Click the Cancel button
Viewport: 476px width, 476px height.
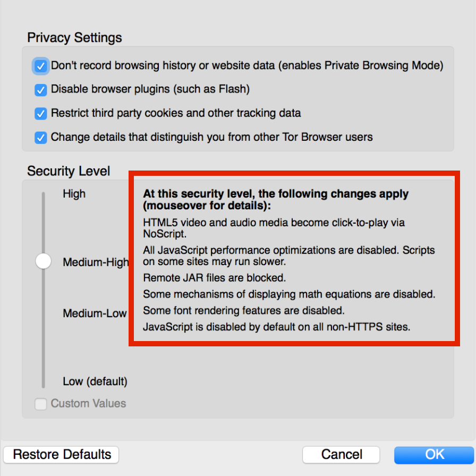pyautogui.click(x=342, y=455)
